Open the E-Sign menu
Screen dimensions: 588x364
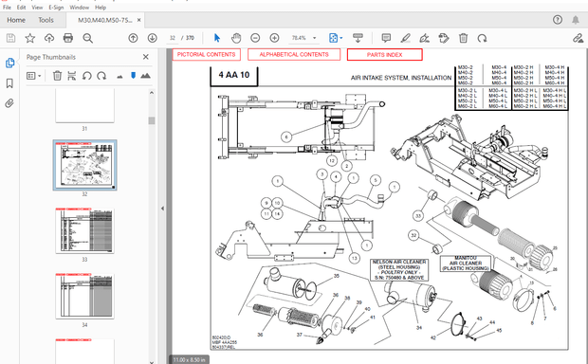[x=56, y=8]
